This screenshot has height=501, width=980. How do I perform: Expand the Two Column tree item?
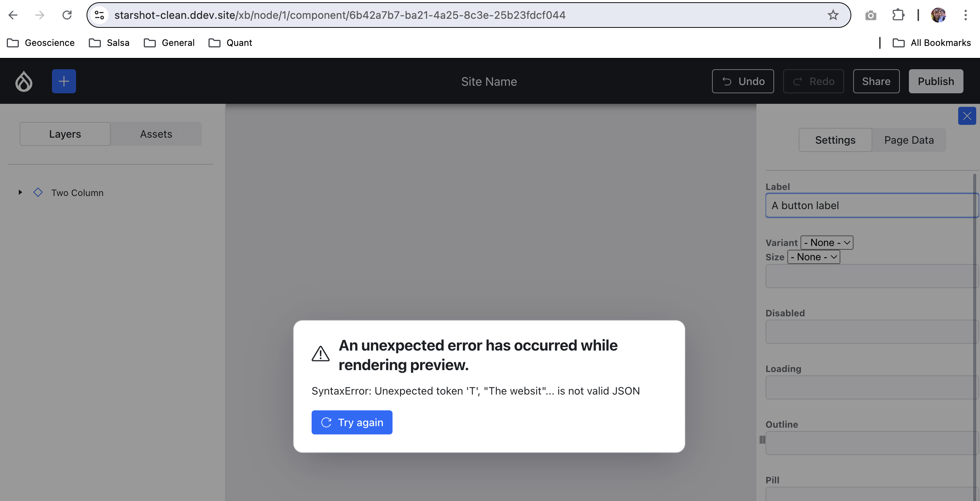pos(20,193)
